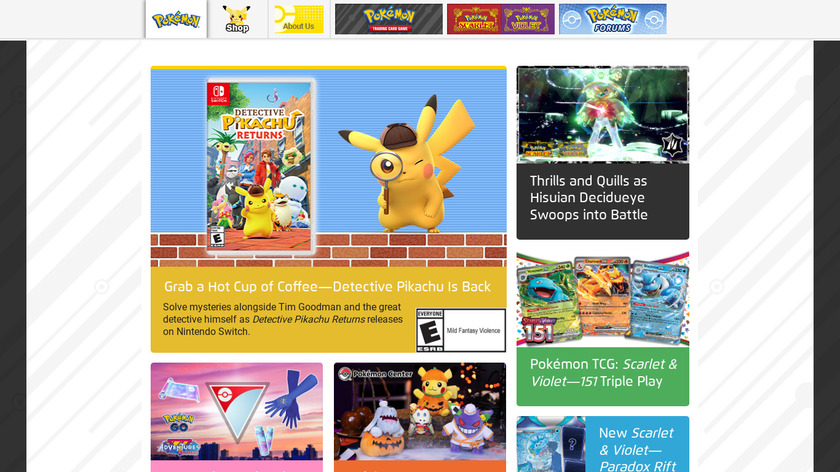840x472 pixels.
Task: Open 'New Scarlet & Violet—Paradox Rift' tile
Action: pyautogui.click(x=603, y=444)
